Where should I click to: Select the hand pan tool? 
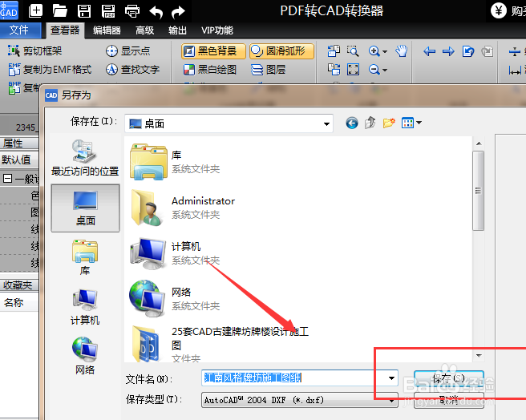coord(401,51)
